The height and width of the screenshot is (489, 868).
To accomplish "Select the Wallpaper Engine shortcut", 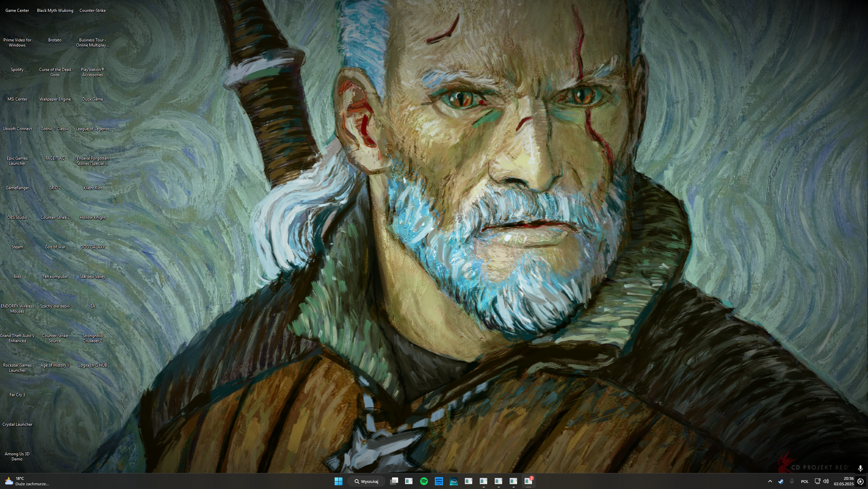I will (55, 99).
